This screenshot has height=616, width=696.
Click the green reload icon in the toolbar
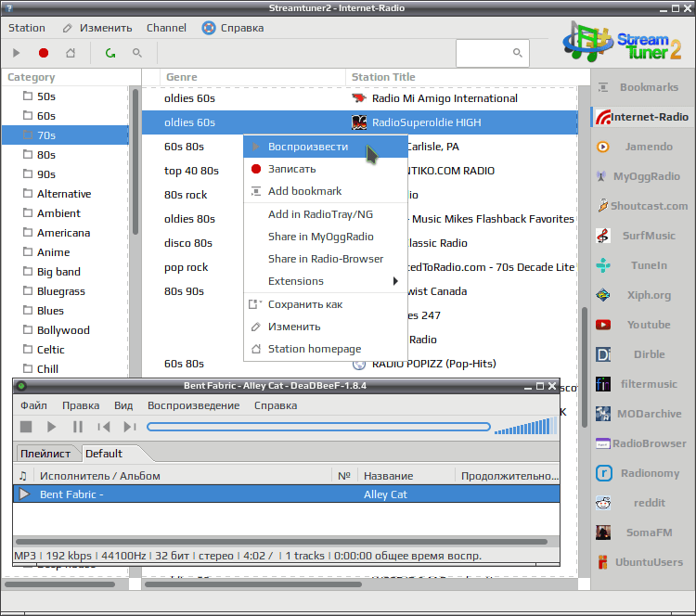pos(110,53)
